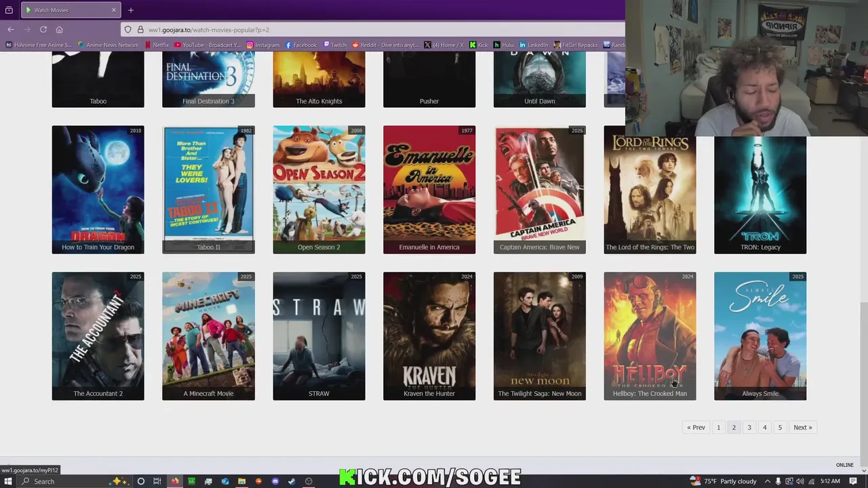The image size is (868, 488).
Task: Go to page 3 of results
Action: (749, 428)
